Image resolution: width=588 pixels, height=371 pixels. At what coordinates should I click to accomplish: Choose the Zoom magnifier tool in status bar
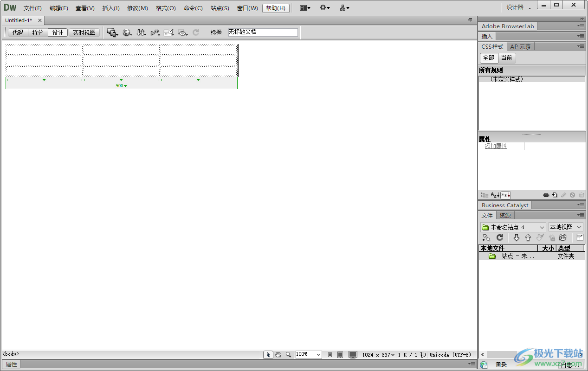point(288,354)
